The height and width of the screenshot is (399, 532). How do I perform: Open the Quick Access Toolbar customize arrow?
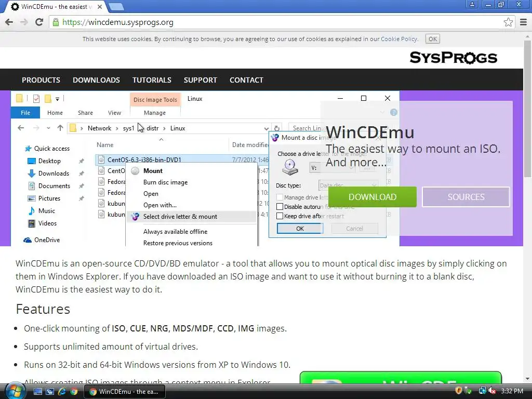coord(57,99)
